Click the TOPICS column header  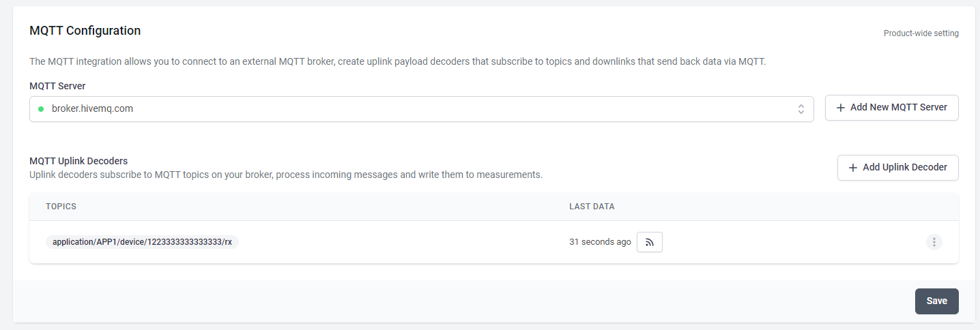pos(61,207)
